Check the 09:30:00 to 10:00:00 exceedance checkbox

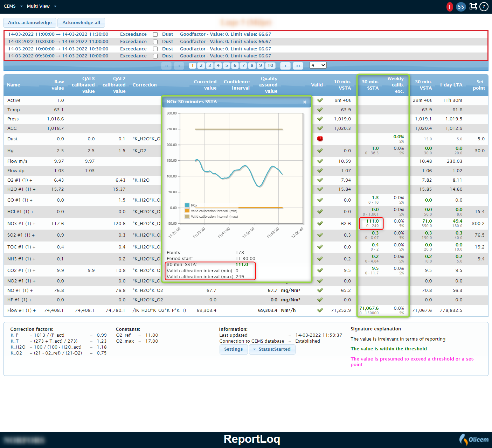tap(155, 56)
